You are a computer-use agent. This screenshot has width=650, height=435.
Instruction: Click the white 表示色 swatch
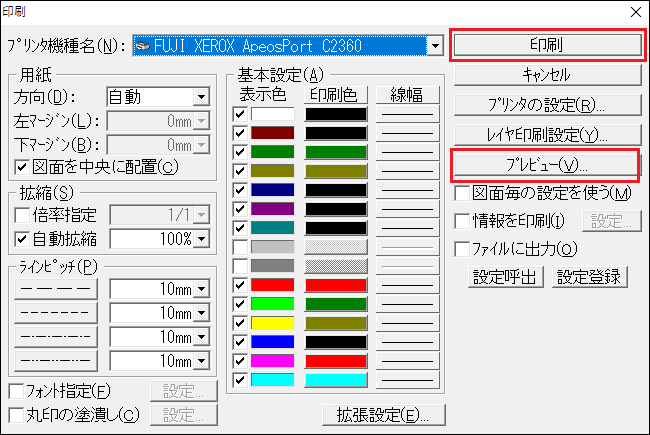click(272, 114)
